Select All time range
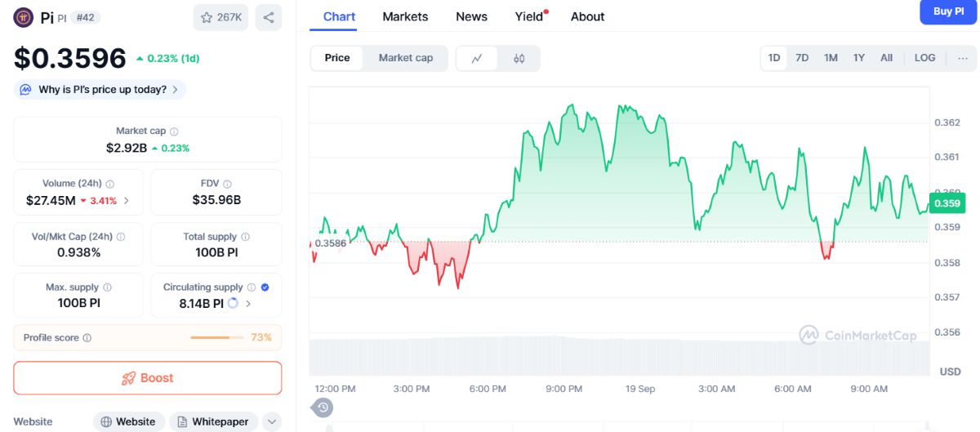Image resolution: width=980 pixels, height=432 pixels. click(x=886, y=58)
